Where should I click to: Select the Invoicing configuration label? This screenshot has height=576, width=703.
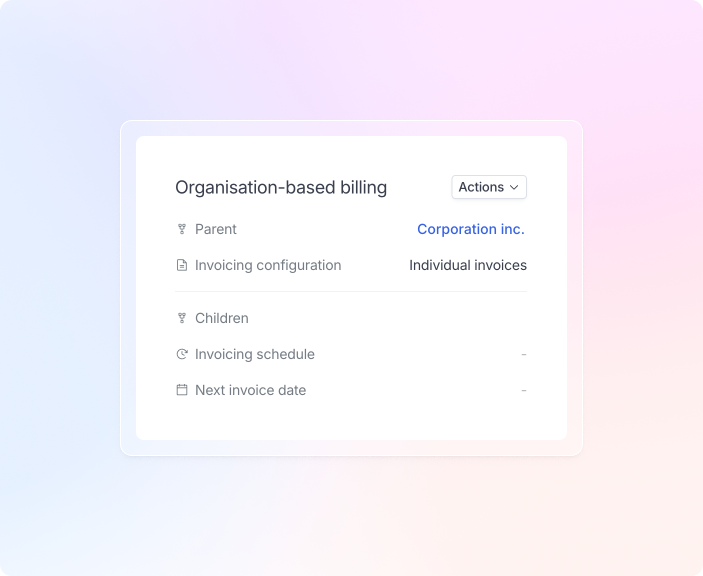(268, 265)
